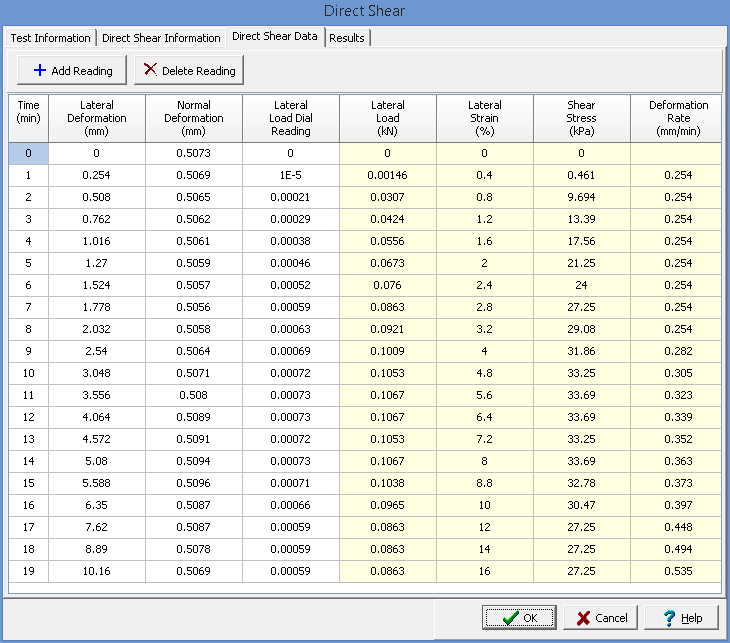The image size is (730, 643).
Task: Click the Add Reading button label
Action: (x=82, y=71)
